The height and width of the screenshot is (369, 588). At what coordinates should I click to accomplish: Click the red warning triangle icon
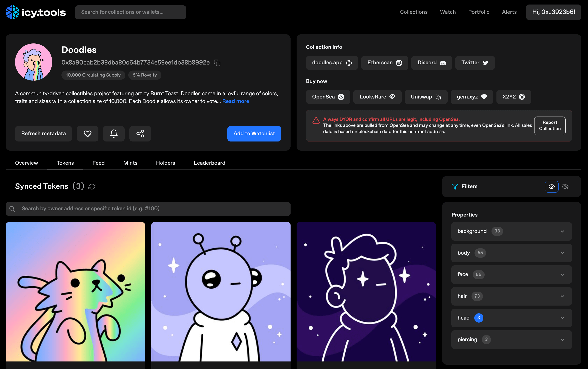tap(316, 120)
